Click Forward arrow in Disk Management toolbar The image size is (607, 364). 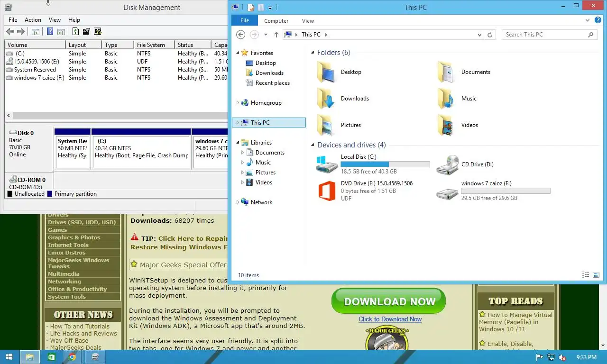[21, 32]
